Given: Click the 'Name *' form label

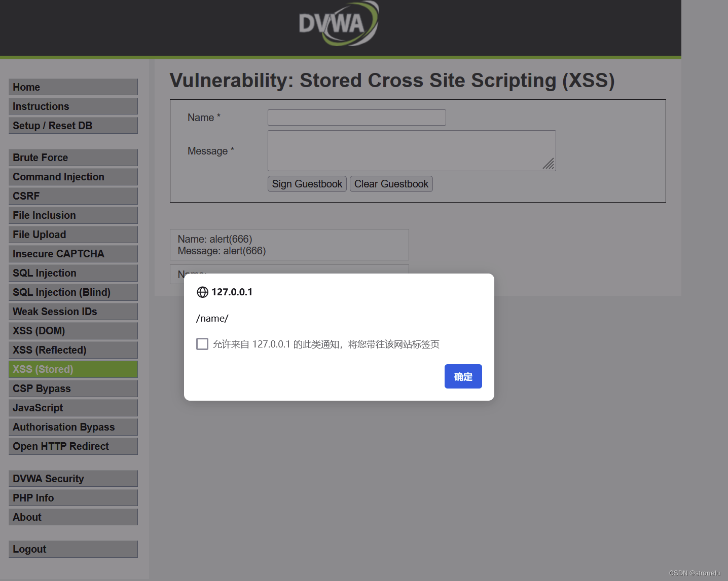Looking at the screenshot, I should [x=204, y=118].
